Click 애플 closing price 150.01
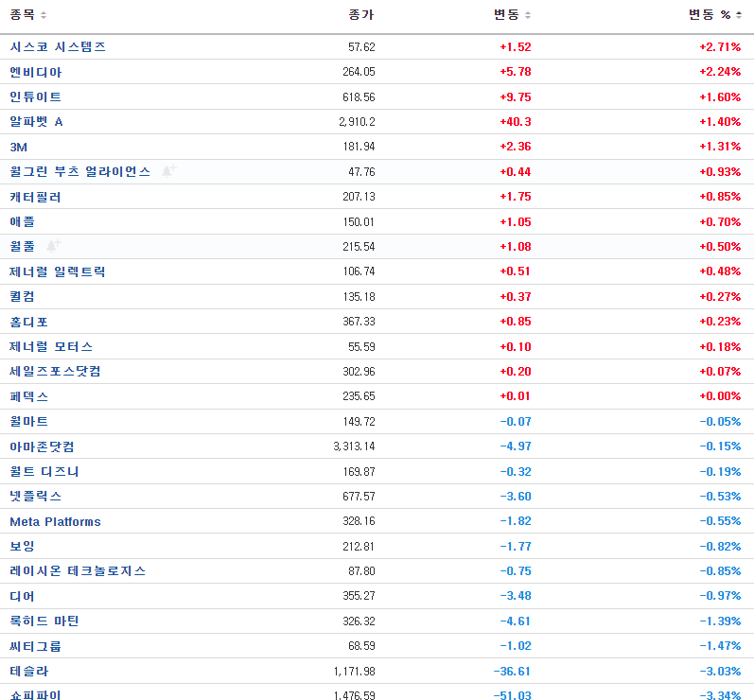The height and width of the screenshot is (700, 754). tap(359, 221)
